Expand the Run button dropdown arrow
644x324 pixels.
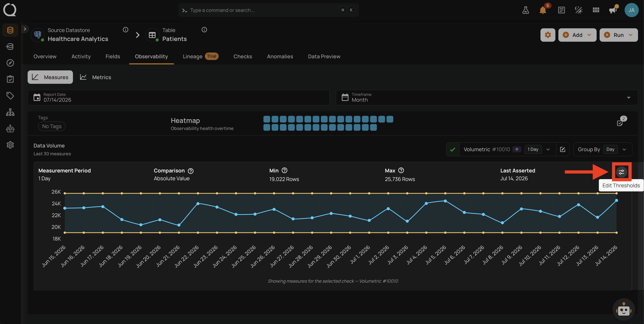[631, 35]
